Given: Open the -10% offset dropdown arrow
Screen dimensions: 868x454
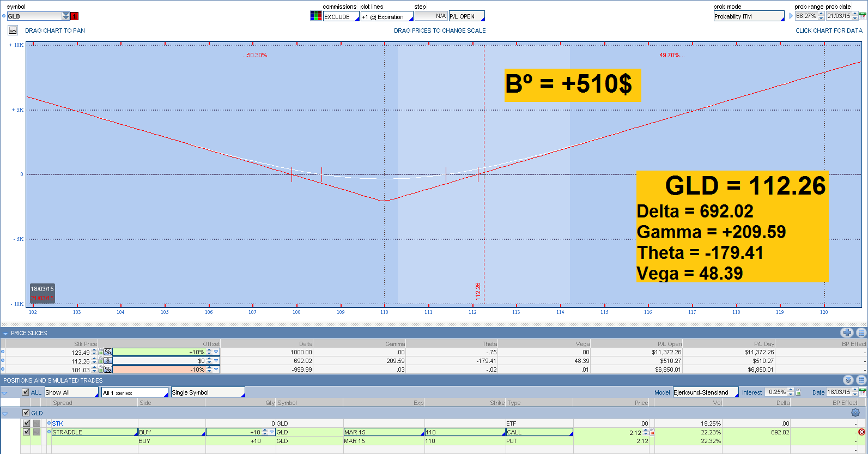Looking at the screenshot, I should 216,370.
